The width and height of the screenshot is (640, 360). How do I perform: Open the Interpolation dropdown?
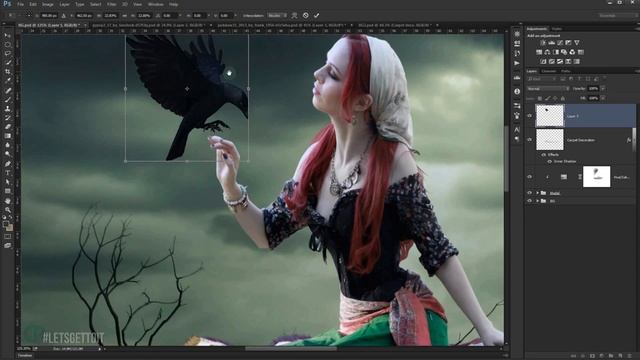click(277, 16)
